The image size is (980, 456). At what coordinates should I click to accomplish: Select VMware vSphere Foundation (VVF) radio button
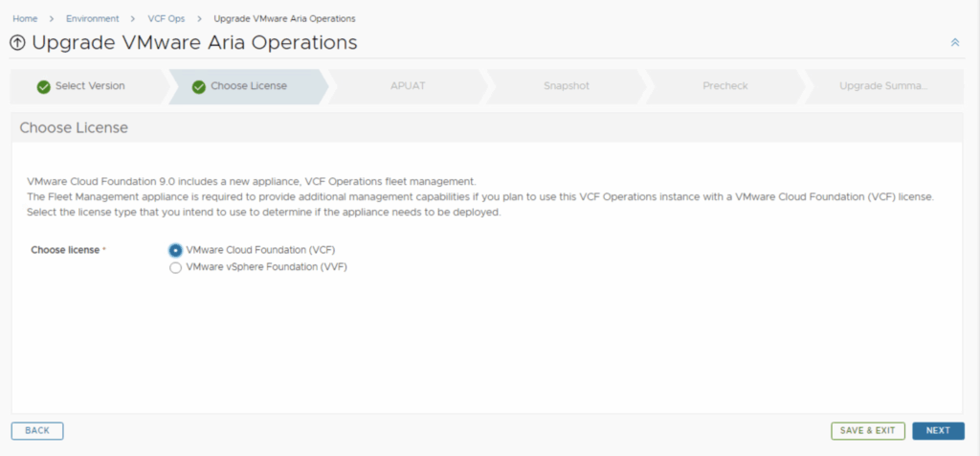pyautogui.click(x=175, y=268)
